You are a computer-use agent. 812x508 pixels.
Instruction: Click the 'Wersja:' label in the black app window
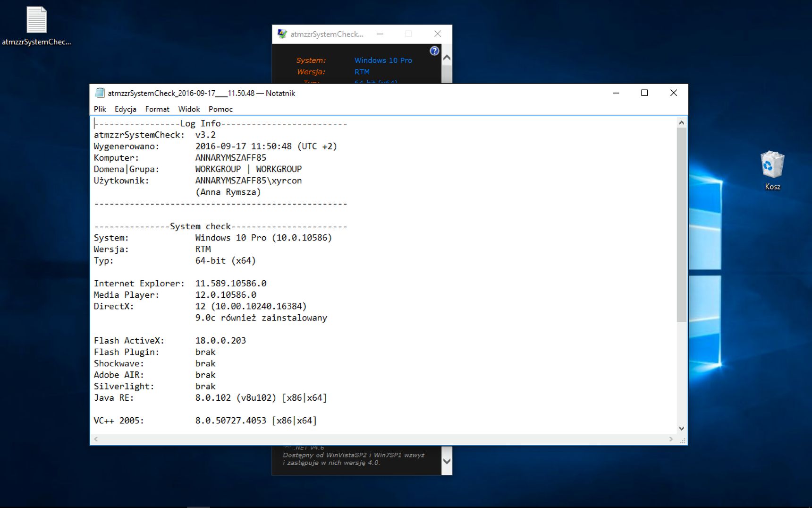point(311,72)
